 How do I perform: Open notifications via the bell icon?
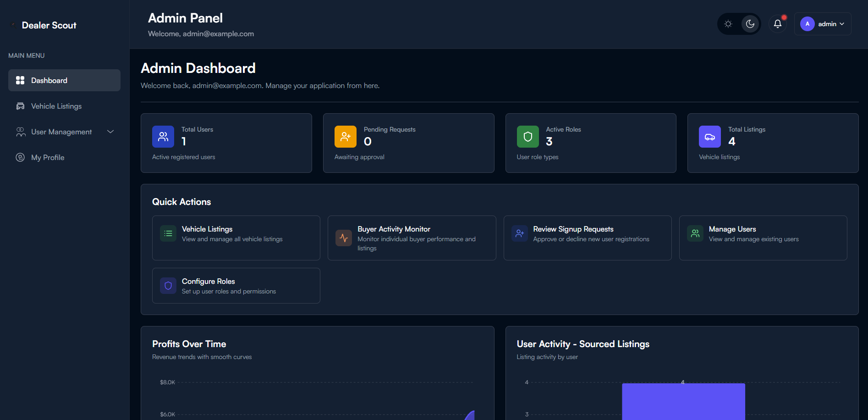click(x=777, y=23)
